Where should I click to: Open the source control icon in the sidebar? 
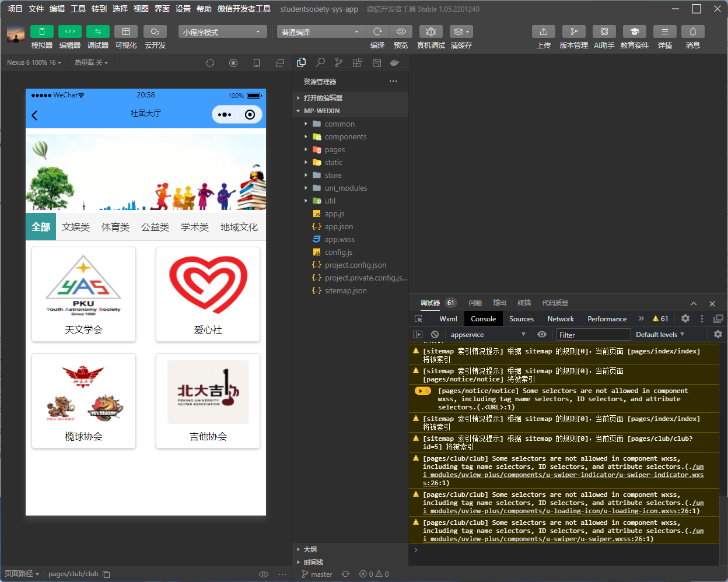[x=339, y=62]
